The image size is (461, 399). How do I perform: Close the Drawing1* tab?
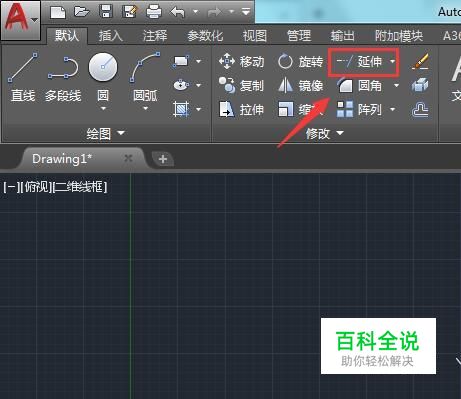128,159
